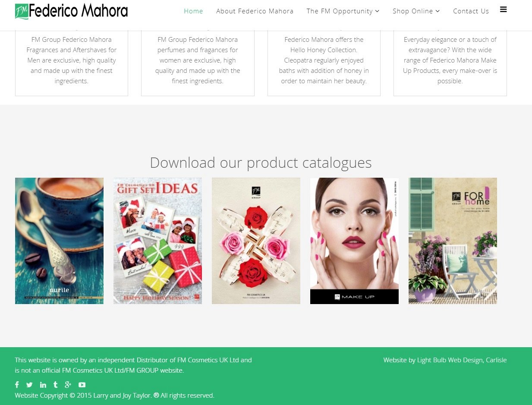Download the Aurile coffee catalogue
Viewport: 532px width, 405px height.
(59, 241)
